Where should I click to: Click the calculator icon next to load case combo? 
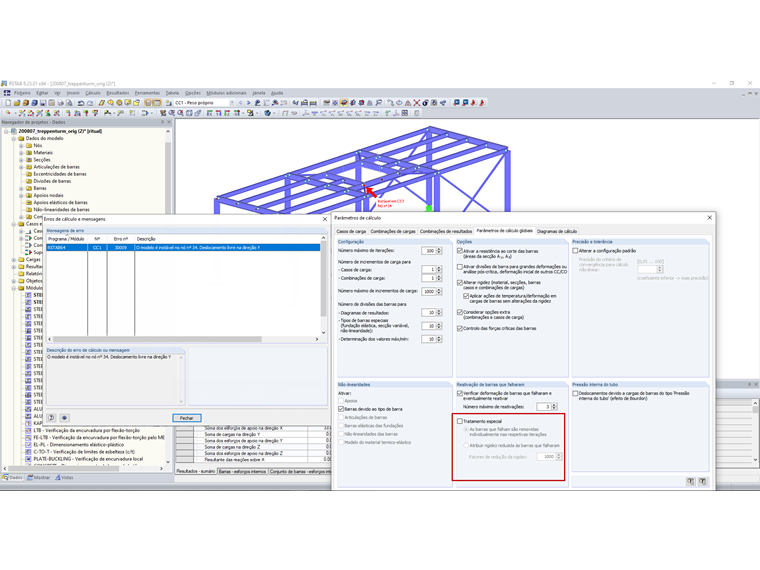pos(169,103)
